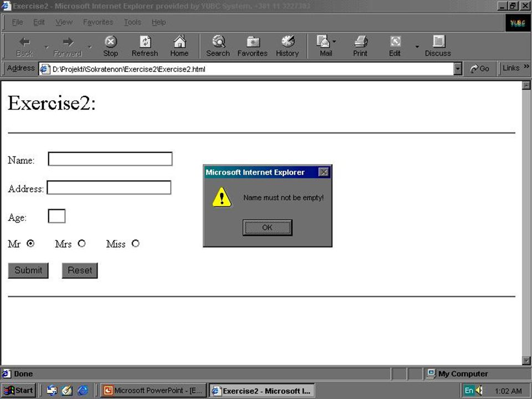Click the Reset form button

(80, 270)
